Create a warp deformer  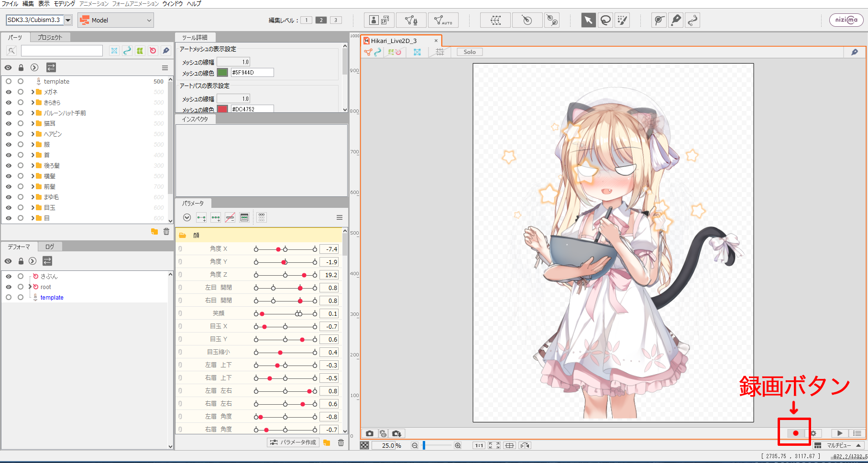(x=496, y=20)
